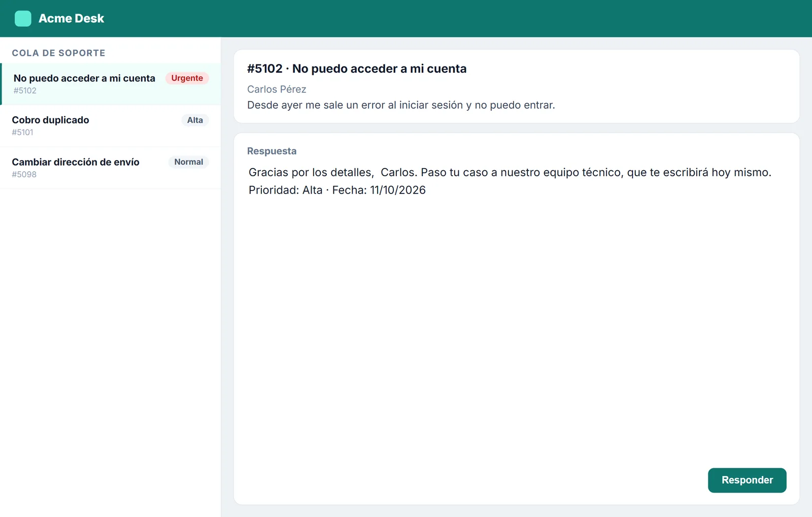Open the 'Cobro duplicado' ticket
The width and height of the screenshot is (812, 517).
110,126
